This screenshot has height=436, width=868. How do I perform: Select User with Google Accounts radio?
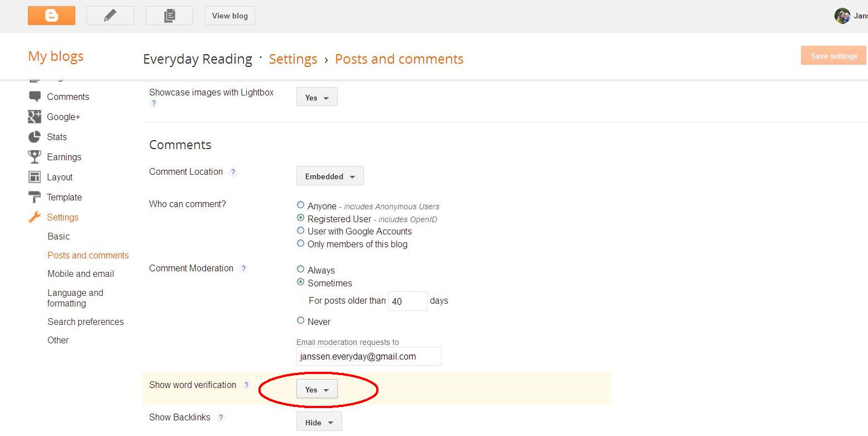tap(301, 231)
